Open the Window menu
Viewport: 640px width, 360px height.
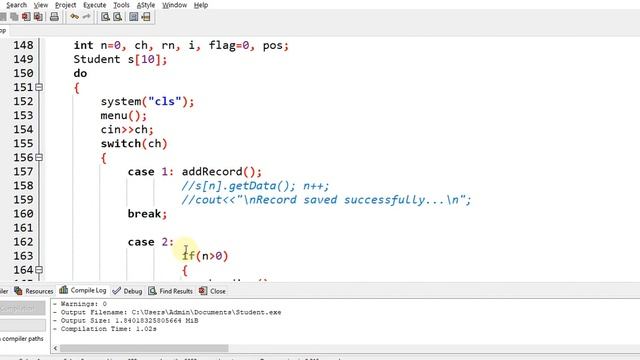174,5
